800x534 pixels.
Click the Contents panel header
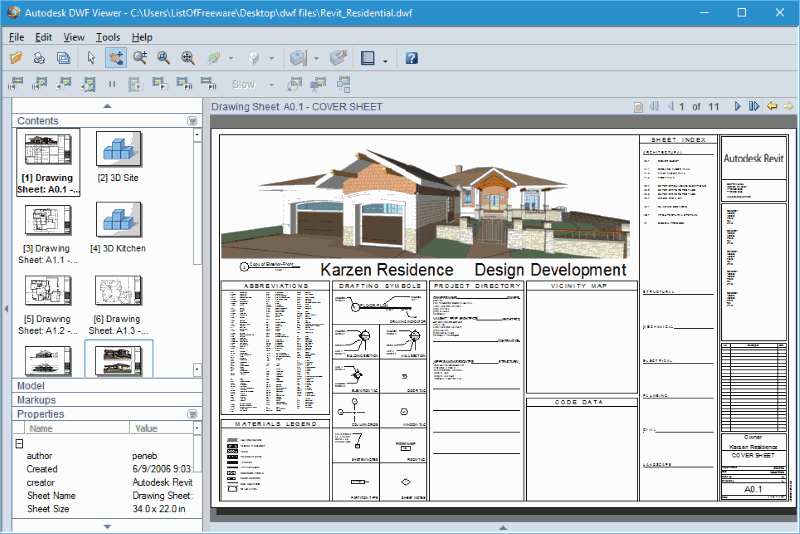click(107, 121)
